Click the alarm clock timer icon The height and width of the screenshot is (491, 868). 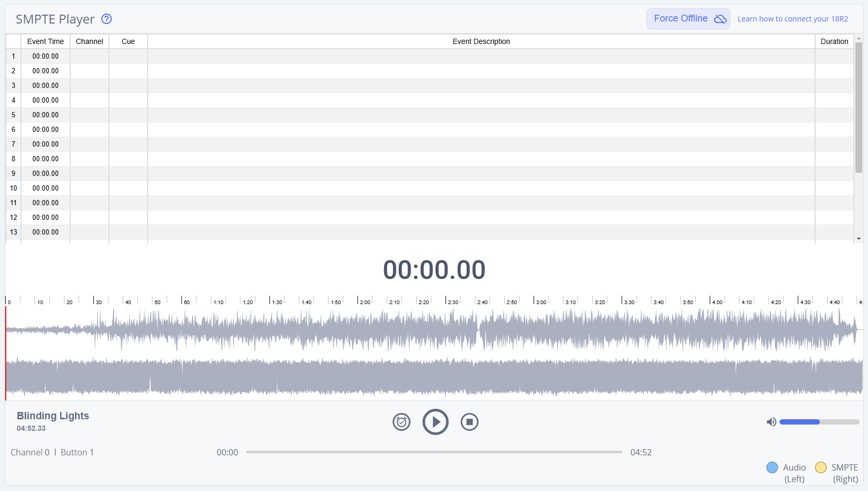[402, 422]
